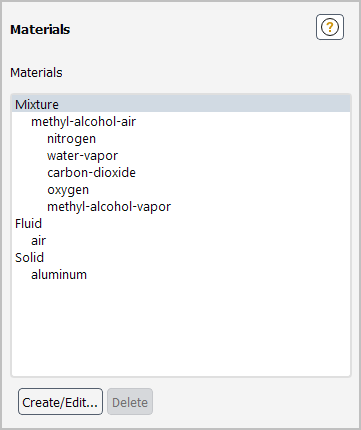Screen dimensions: 361x430
Task: Click blank row space right of aluminum
Action: [218, 275]
